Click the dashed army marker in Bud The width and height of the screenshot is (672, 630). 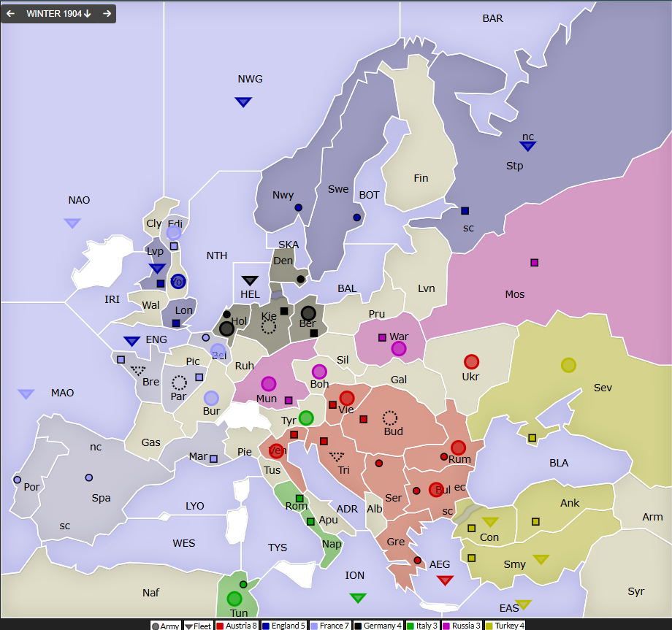(390, 418)
